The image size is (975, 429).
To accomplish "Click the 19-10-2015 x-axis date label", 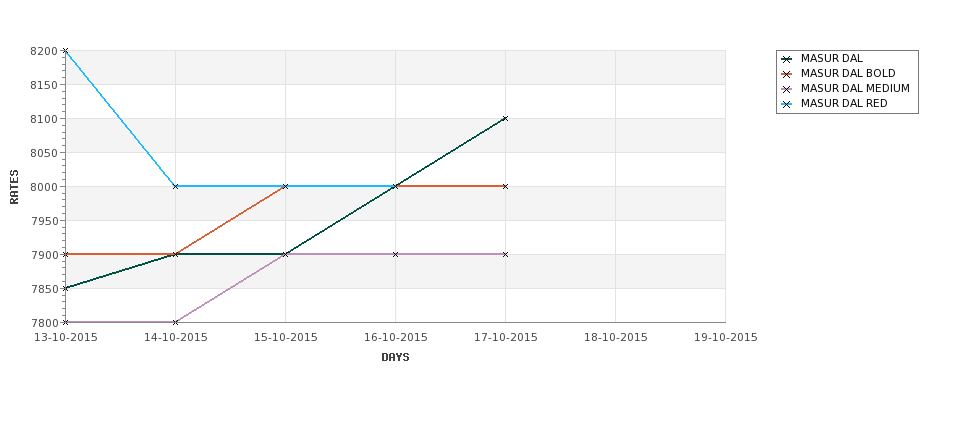I will click(x=726, y=338).
